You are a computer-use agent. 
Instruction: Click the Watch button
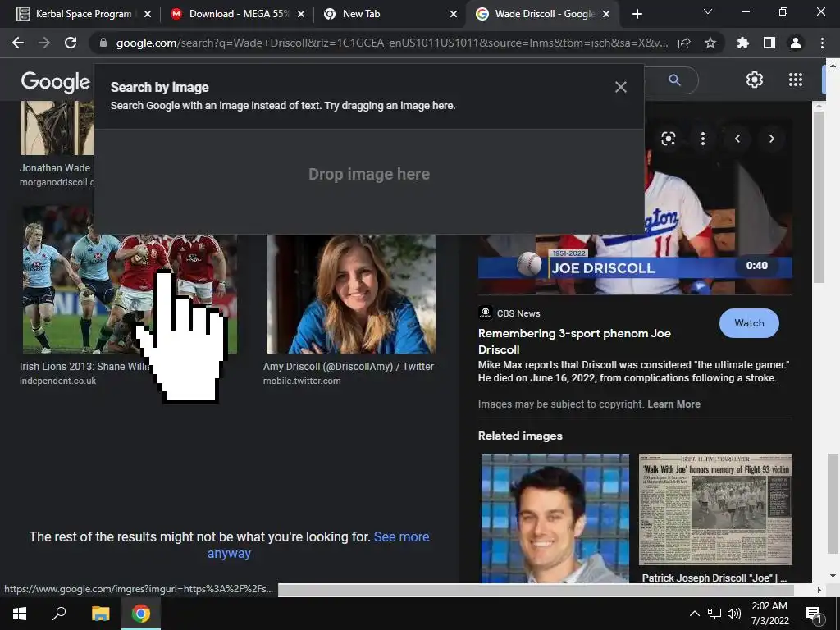click(x=749, y=323)
